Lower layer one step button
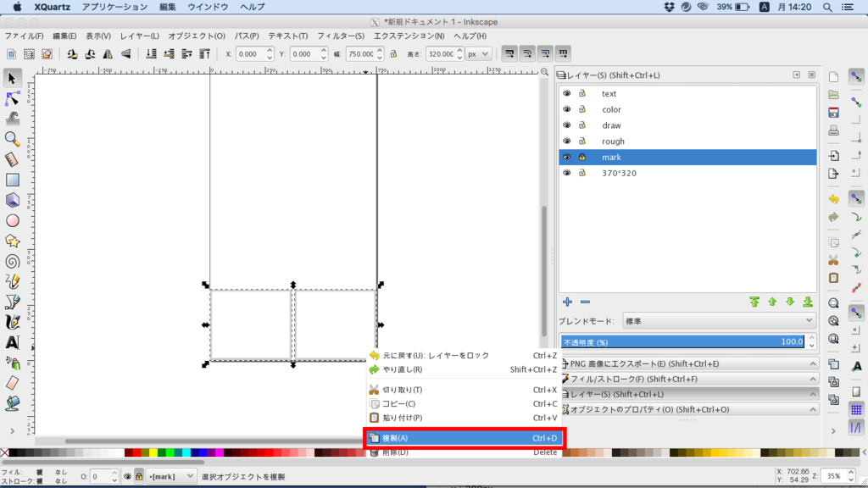Screen dimensions: 868x488 pyautogui.click(x=790, y=302)
